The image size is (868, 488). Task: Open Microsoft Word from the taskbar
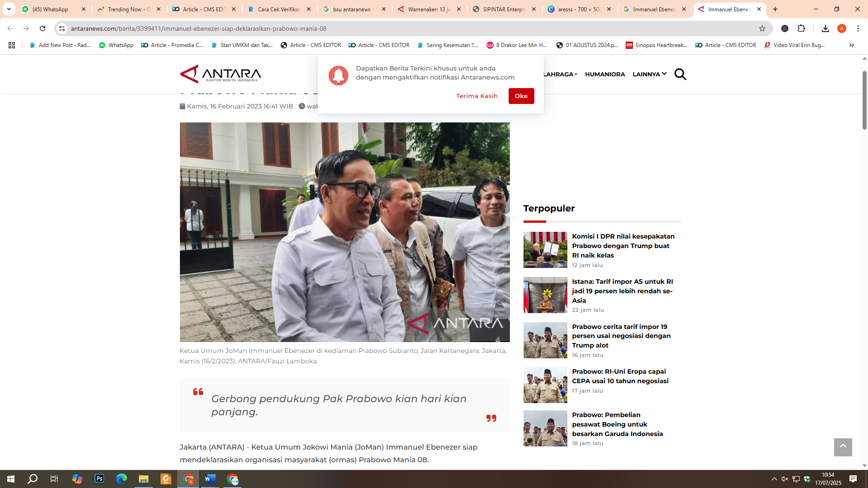tap(210, 479)
